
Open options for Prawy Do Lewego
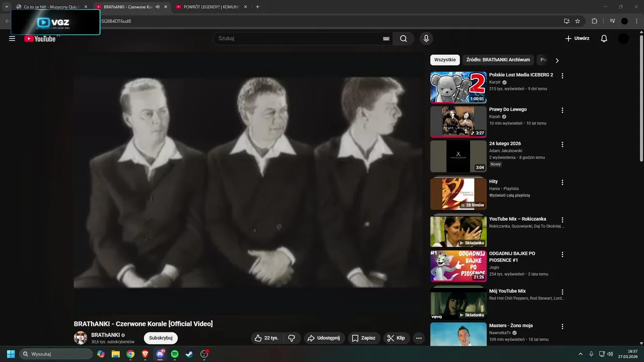click(x=562, y=110)
